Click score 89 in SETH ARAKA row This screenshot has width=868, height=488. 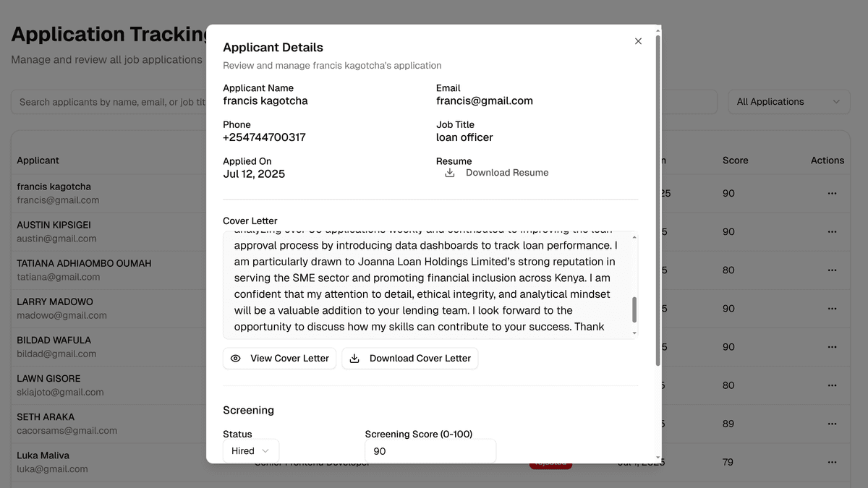pyautogui.click(x=728, y=424)
